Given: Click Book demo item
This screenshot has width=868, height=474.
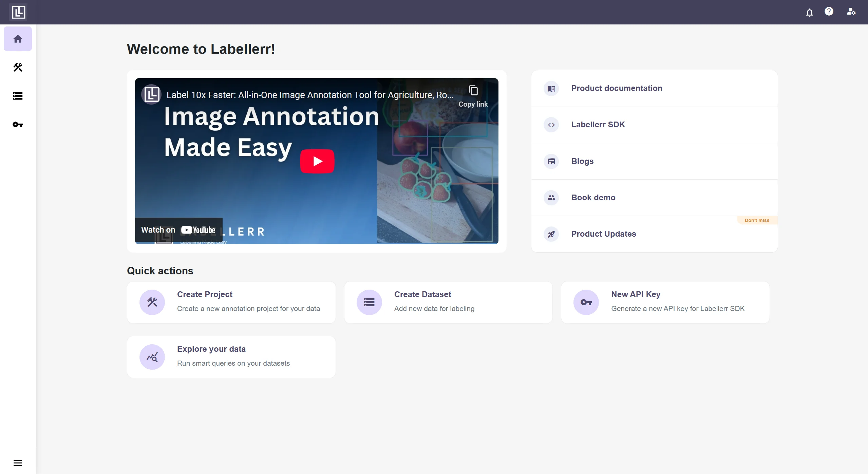Looking at the screenshot, I should 593,198.
